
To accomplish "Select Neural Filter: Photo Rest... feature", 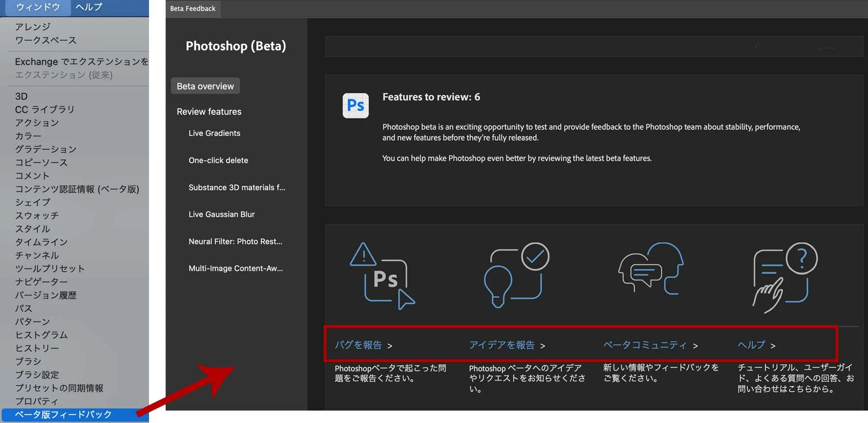I will (x=235, y=241).
